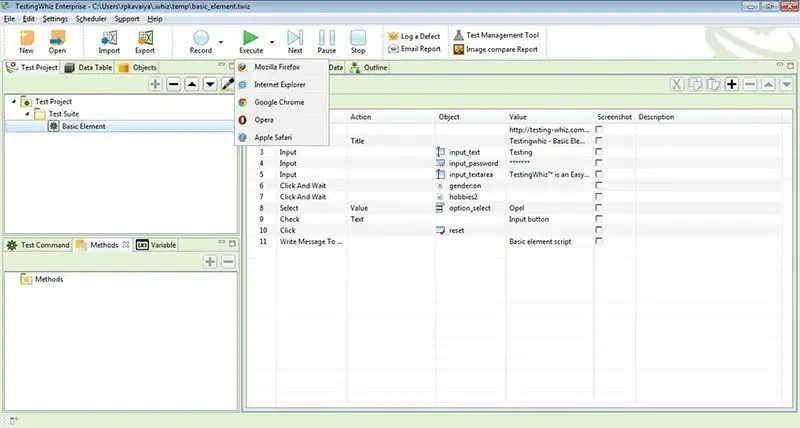Choose Apple Safari from Execute menu

point(282,137)
